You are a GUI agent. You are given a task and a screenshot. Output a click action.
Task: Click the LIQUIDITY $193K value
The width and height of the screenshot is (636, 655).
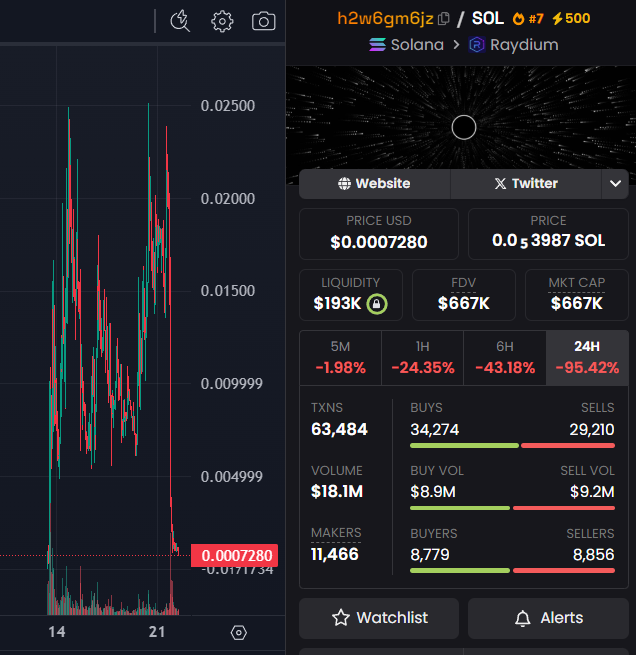click(337, 304)
